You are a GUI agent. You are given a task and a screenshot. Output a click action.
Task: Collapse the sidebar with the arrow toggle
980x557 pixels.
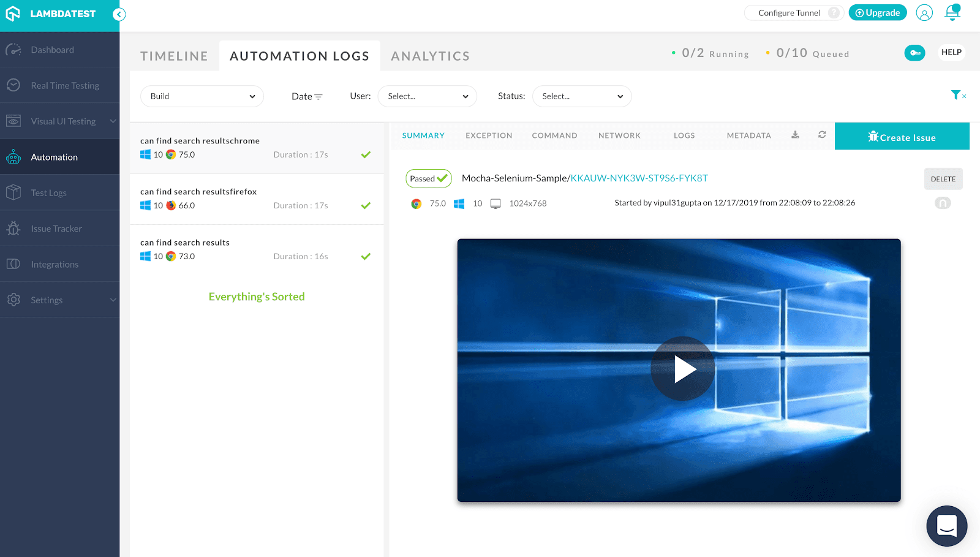pyautogui.click(x=119, y=13)
